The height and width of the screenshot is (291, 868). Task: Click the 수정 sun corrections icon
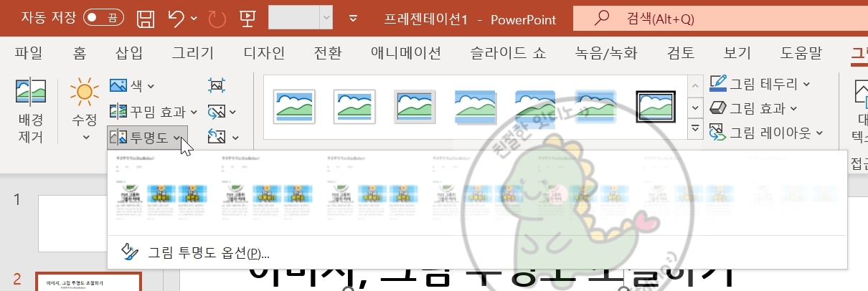85,92
